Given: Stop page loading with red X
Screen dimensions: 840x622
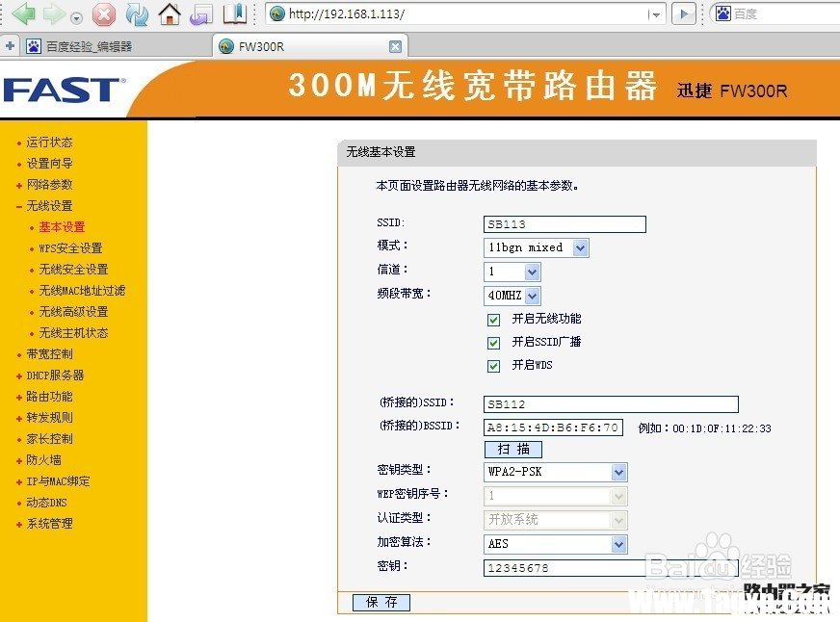Looking at the screenshot, I should pos(104,14).
